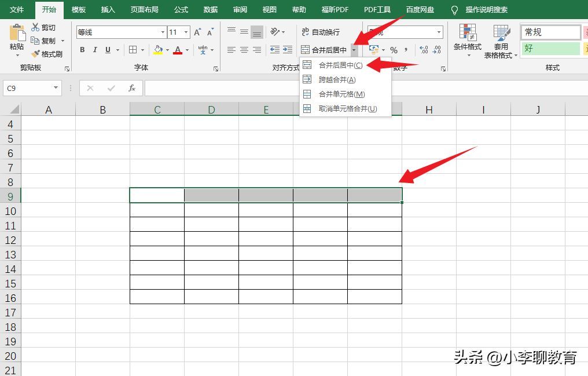Select the Format Painter (格式刷) brush

click(x=36, y=54)
